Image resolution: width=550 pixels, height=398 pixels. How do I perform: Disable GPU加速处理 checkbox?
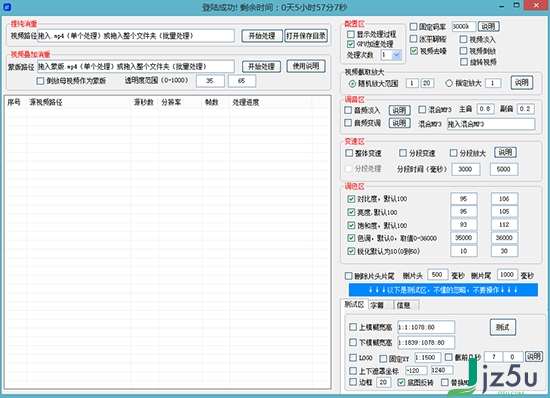(x=350, y=44)
